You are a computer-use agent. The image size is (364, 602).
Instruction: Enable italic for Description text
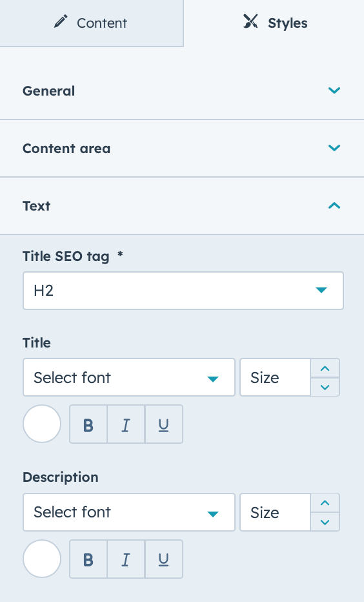[126, 559]
